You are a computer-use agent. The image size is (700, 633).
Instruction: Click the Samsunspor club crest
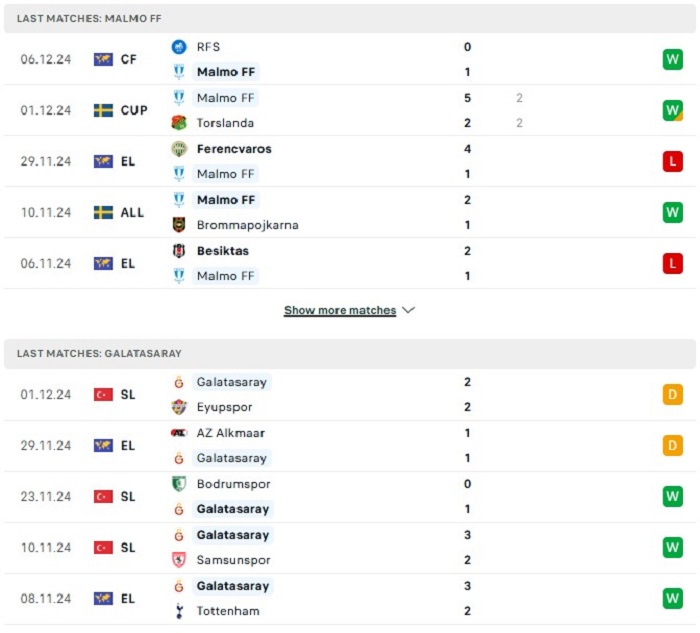[179, 560]
